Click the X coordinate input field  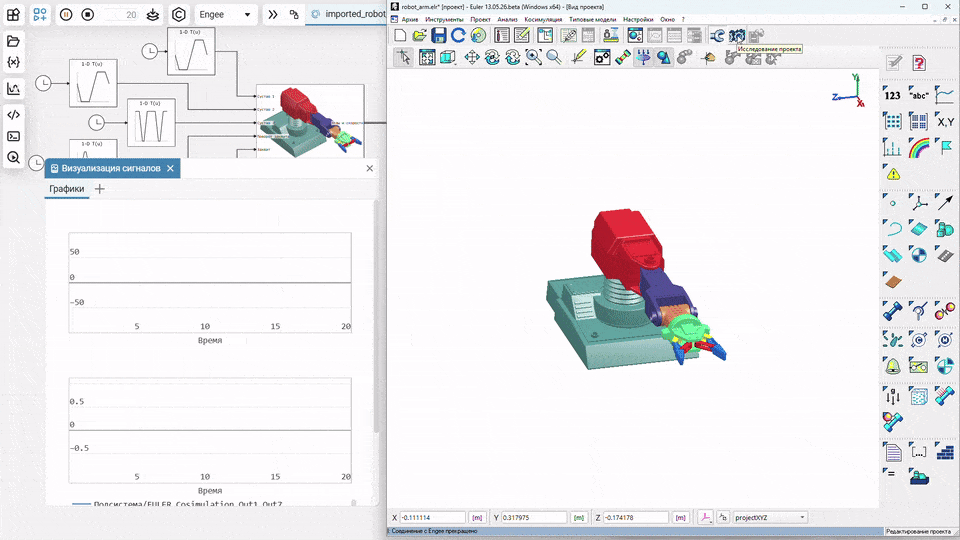(432, 517)
